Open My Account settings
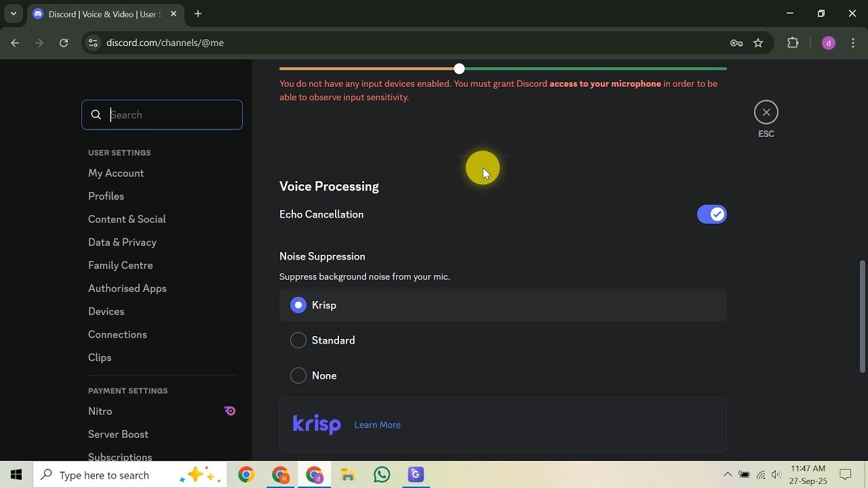Viewport: 868px width, 488px height. (x=116, y=174)
